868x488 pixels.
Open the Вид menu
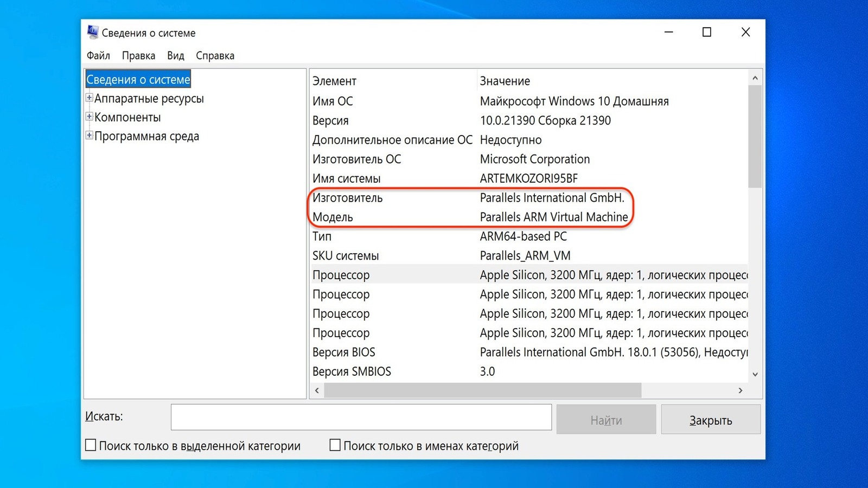coord(175,55)
